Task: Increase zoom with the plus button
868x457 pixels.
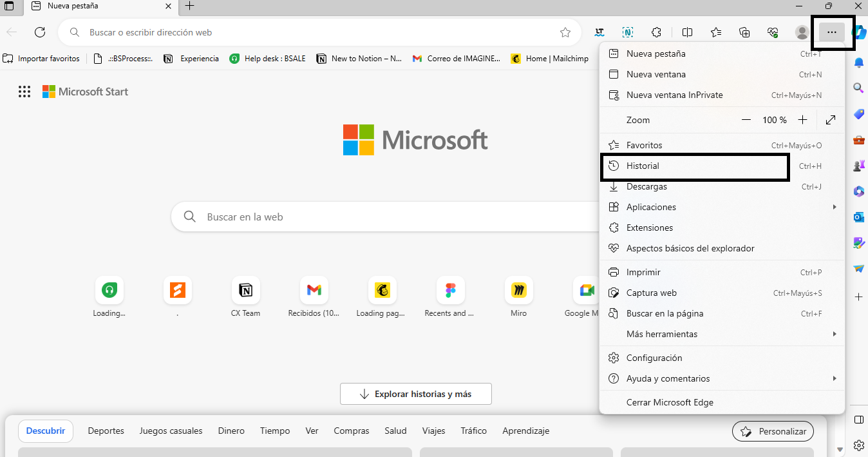Action: point(802,120)
